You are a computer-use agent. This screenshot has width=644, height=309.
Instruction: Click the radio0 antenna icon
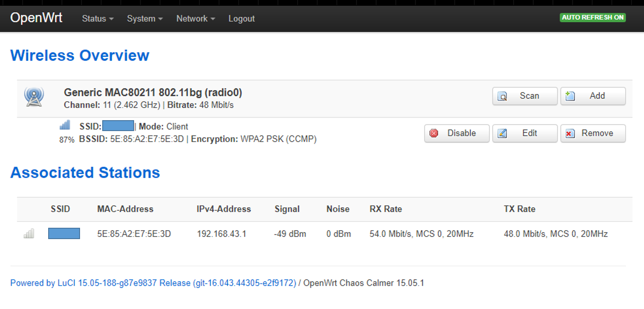[34, 97]
